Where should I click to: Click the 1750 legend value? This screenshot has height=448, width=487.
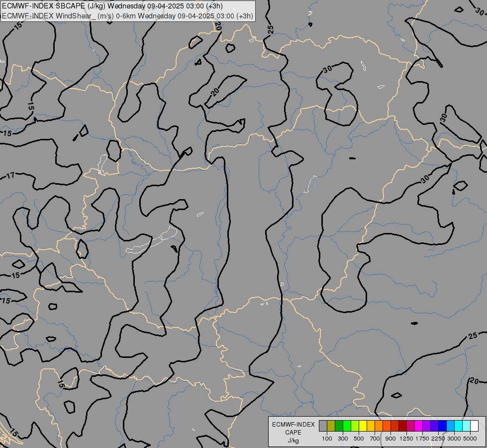tap(422, 439)
